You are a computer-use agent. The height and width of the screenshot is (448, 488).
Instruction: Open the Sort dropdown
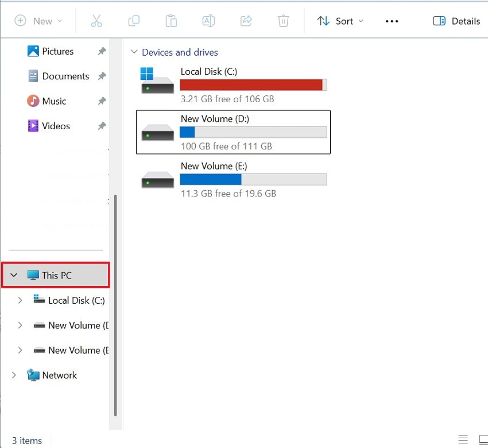tap(339, 21)
